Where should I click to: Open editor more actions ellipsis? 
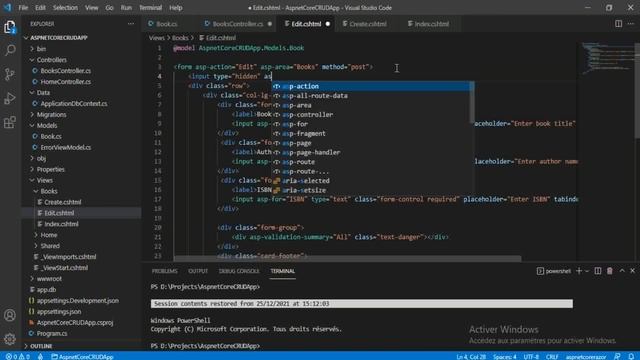(631, 24)
